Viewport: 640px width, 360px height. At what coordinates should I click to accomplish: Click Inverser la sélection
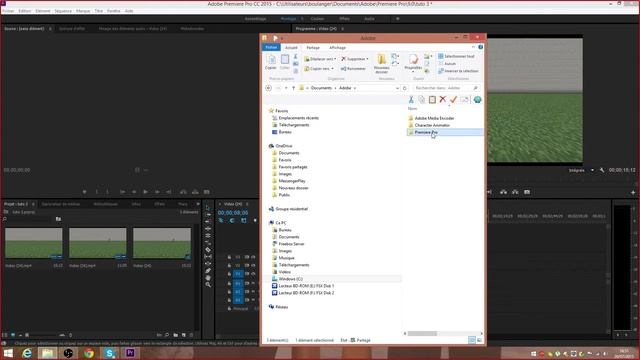click(x=458, y=71)
